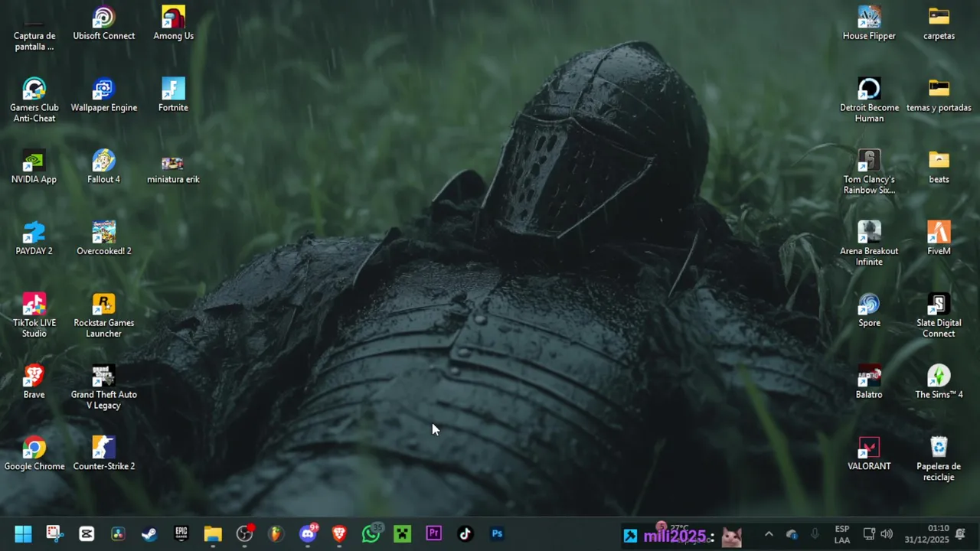The height and width of the screenshot is (551, 980).
Task: Select Papelera de reciclaje icon
Action: click(x=939, y=459)
